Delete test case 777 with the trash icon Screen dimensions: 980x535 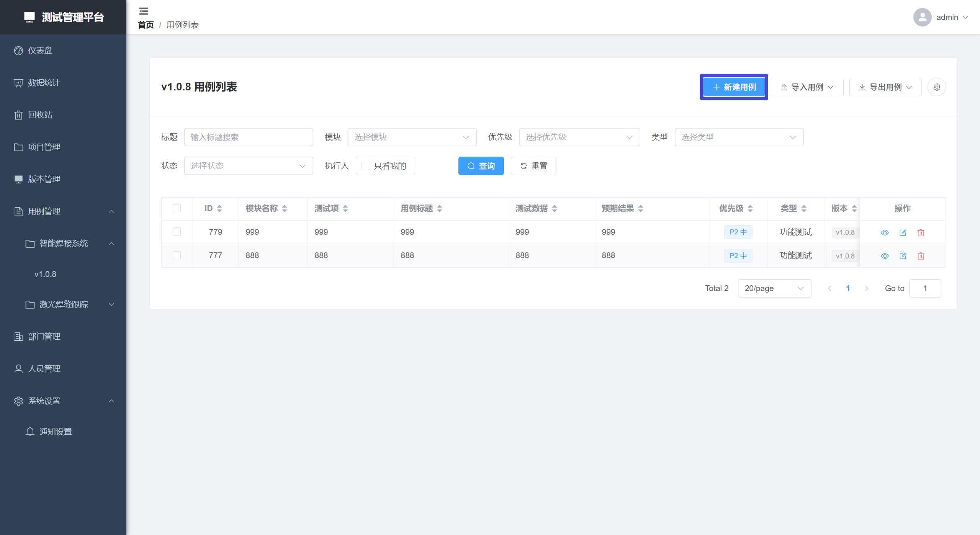[921, 256]
